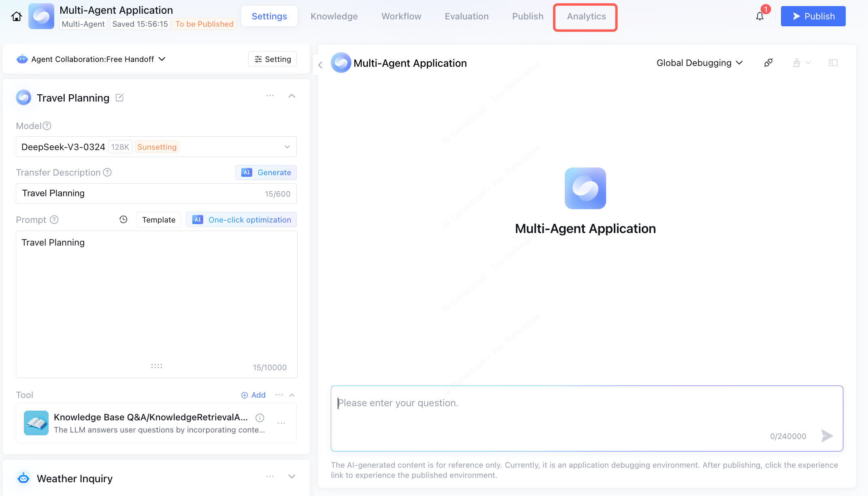Open the Global Debugging dropdown
The height and width of the screenshot is (496, 868).
699,63
